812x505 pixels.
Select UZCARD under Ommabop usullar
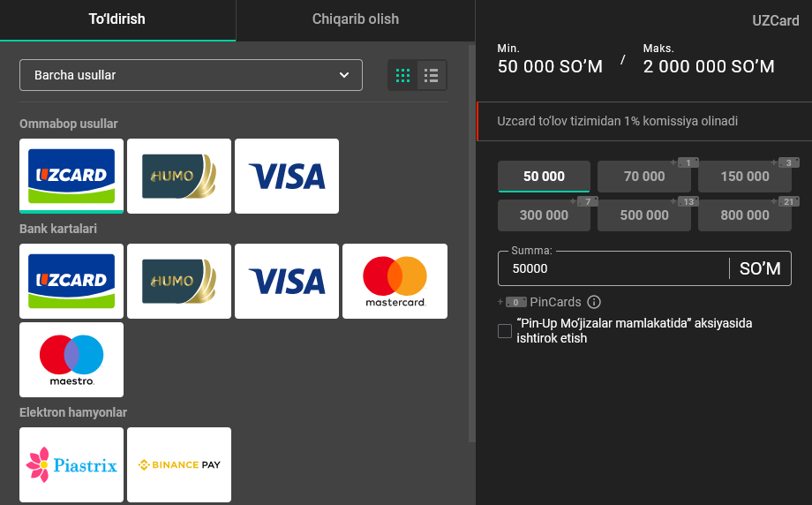(71, 176)
